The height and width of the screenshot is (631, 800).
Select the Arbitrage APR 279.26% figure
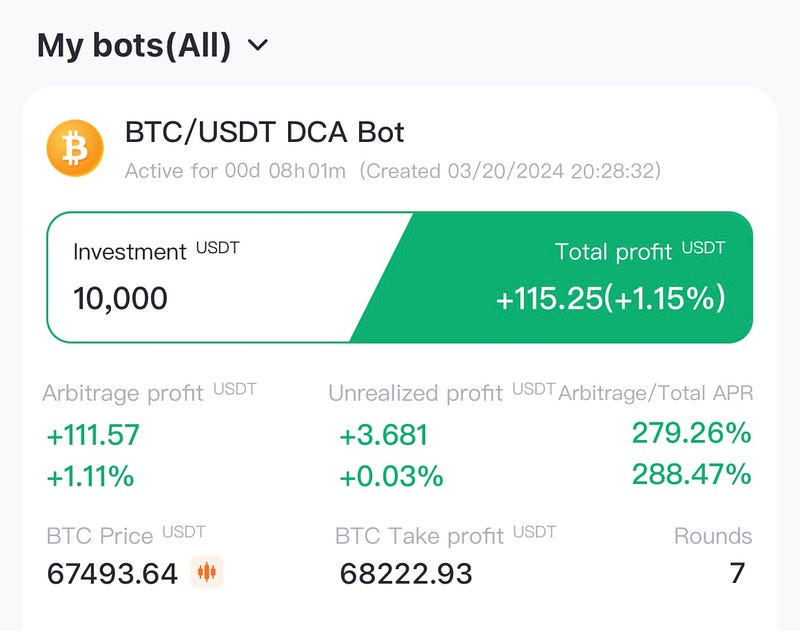coord(691,433)
